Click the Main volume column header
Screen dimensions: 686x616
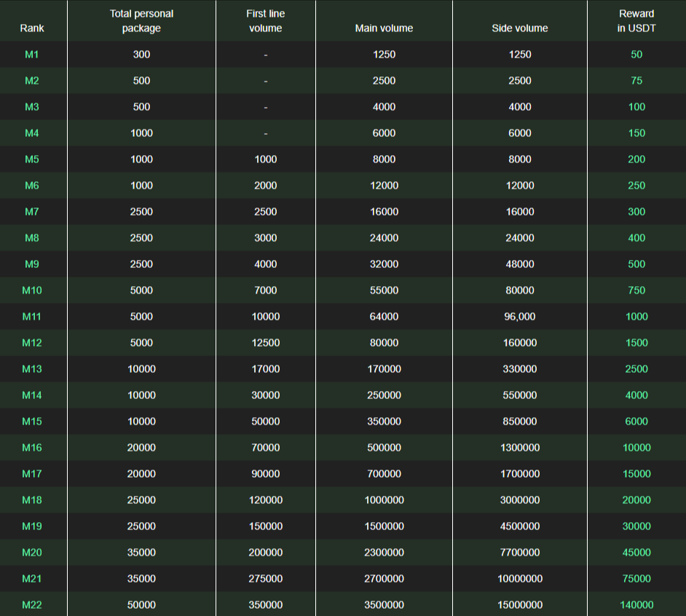pyautogui.click(x=384, y=28)
